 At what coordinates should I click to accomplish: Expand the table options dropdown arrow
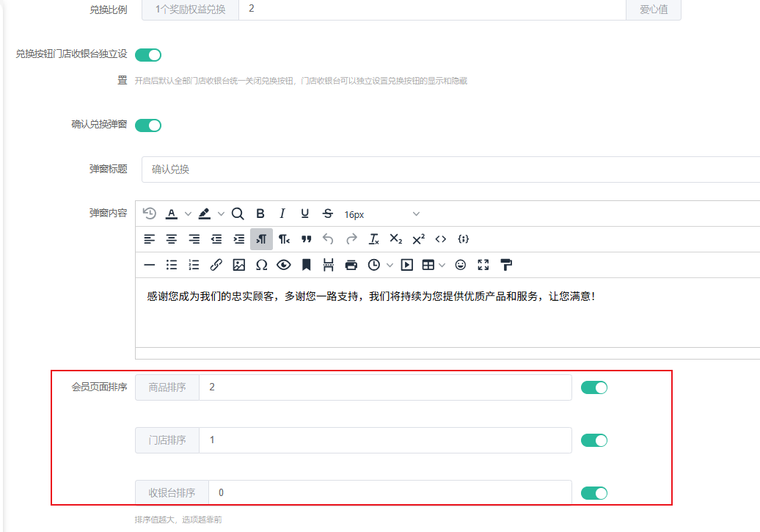(x=442, y=266)
